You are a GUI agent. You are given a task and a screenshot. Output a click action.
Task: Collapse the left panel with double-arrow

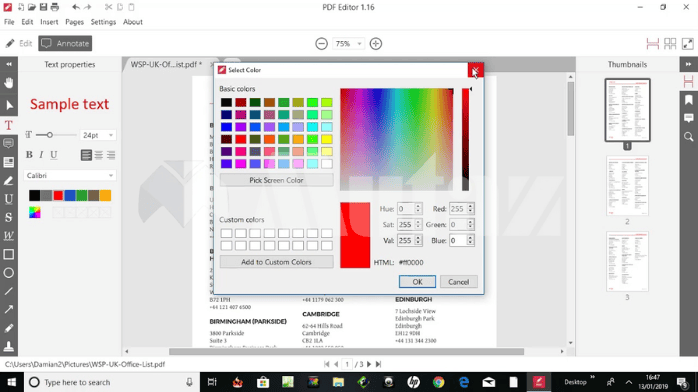pos(8,65)
